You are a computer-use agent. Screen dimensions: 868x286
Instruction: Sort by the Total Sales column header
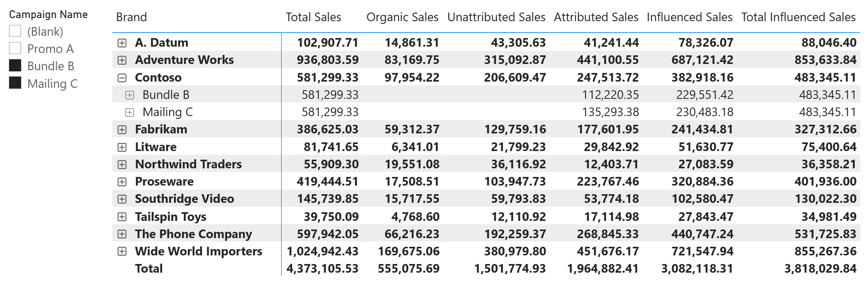click(x=313, y=17)
